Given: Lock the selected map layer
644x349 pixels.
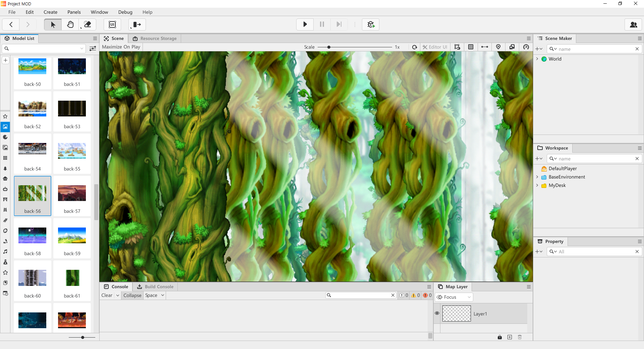Looking at the screenshot, I should point(500,337).
